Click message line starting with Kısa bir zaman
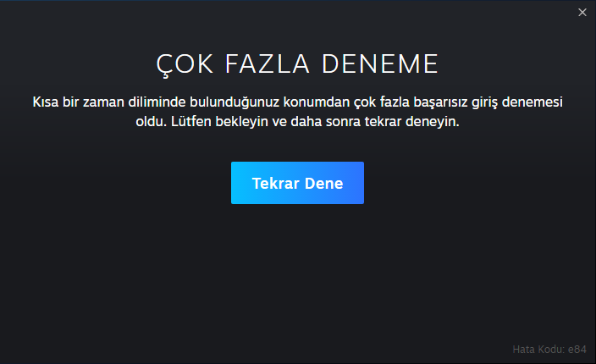The width and height of the screenshot is (596, 364). [297, 102]
